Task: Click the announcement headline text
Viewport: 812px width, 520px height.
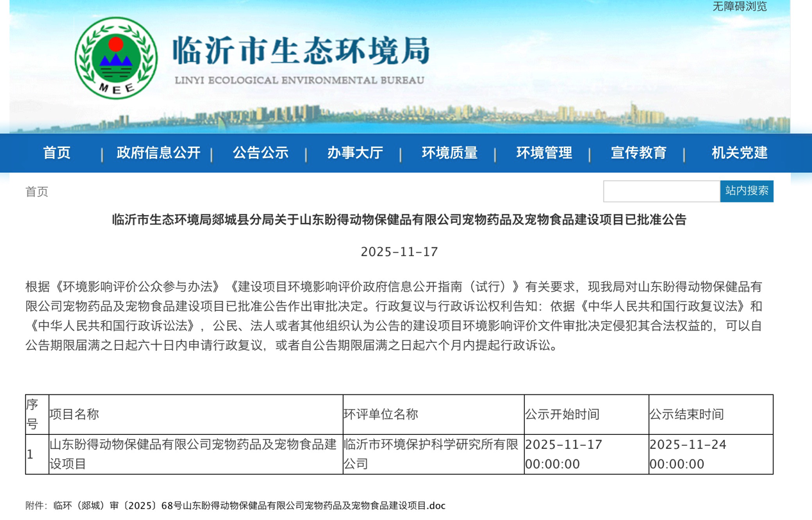Action: (x=399, y=220)
